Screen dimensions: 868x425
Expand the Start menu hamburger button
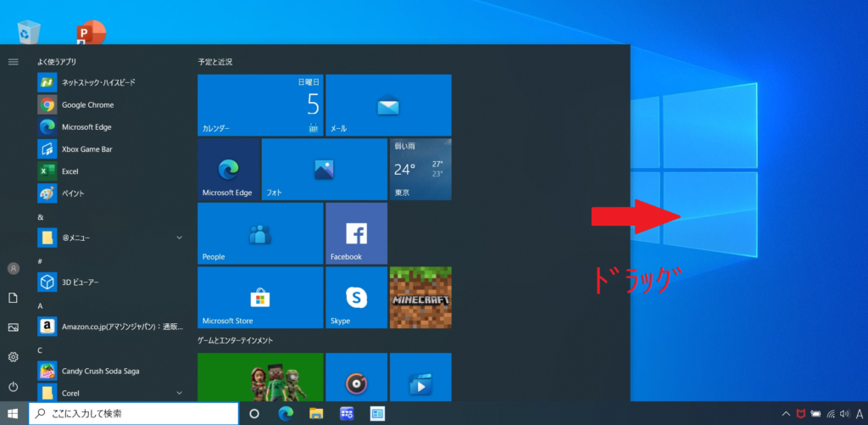tap(14, 62)
